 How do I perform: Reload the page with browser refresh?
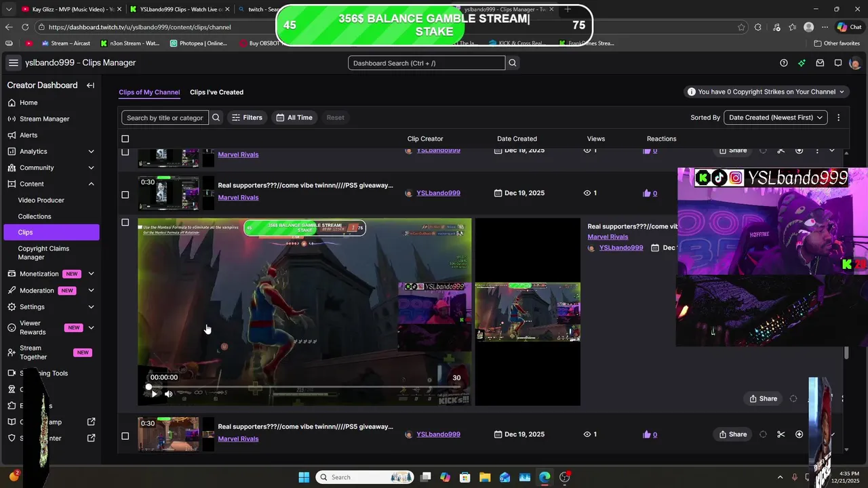pyautogui.click(x=25, y=27)
